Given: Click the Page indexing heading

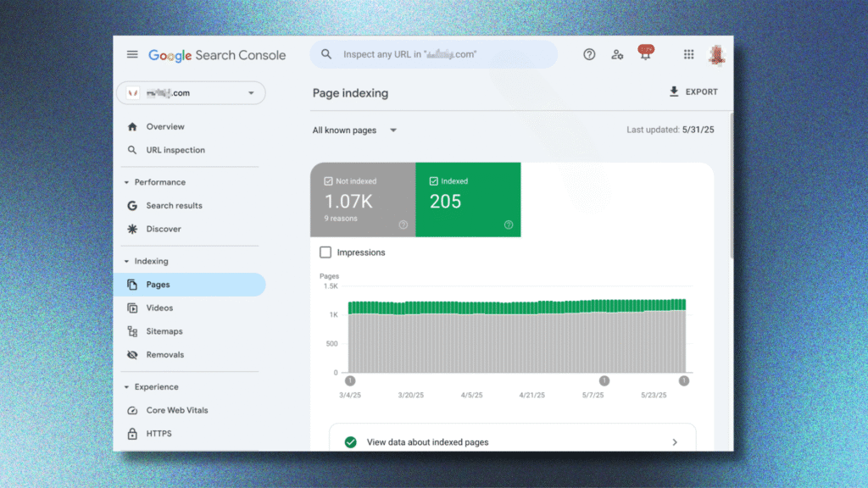Looking at the screenshot, I should pos(350,93).
